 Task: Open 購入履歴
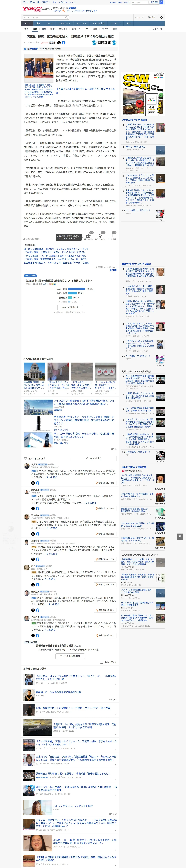coord(152,18)
